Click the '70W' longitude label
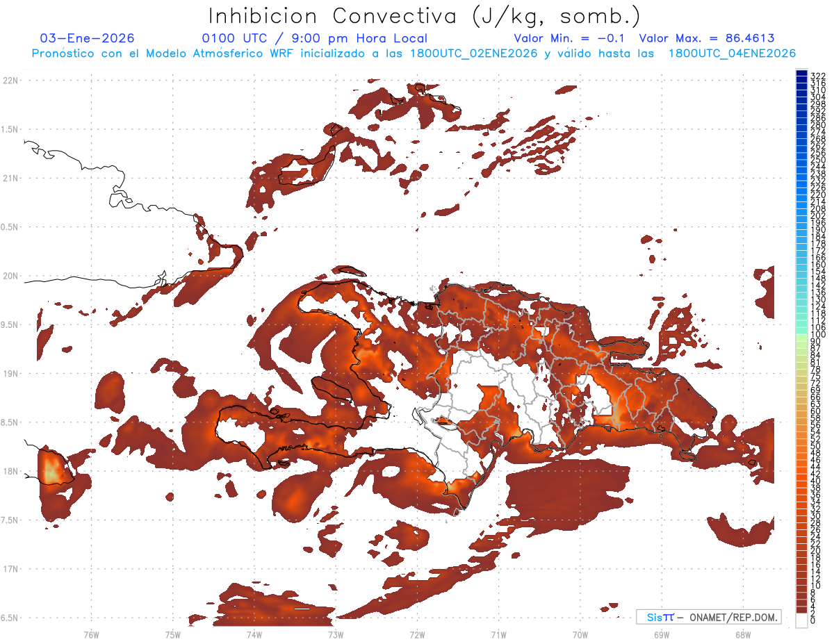The image size is (834, 644). 580,634
